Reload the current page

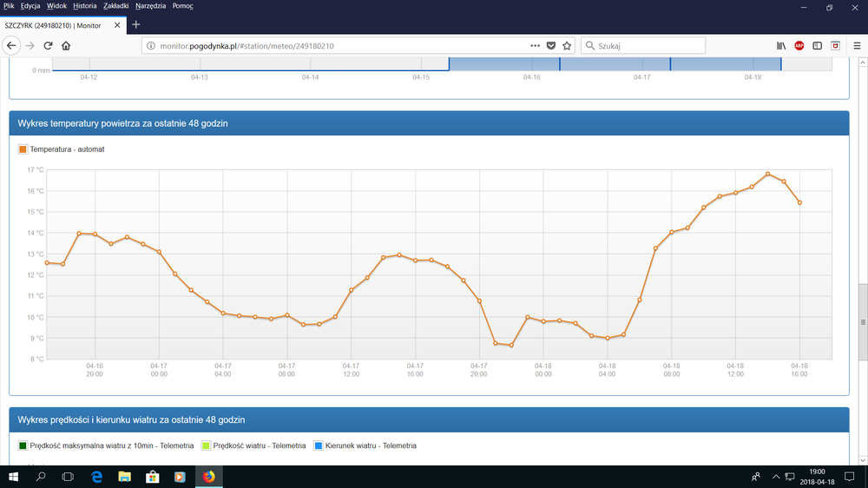pyautogui.click(x=48, y=46)
